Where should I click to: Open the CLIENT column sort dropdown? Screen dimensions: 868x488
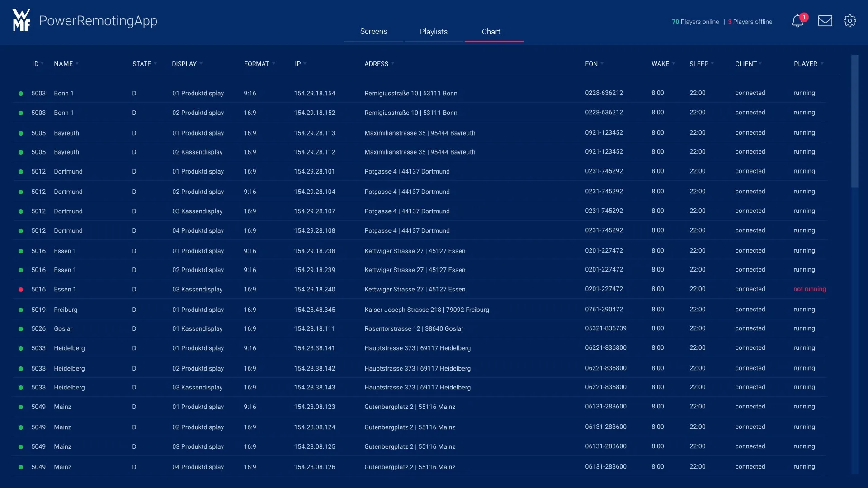pyautogui.click(x=761, y=64)
